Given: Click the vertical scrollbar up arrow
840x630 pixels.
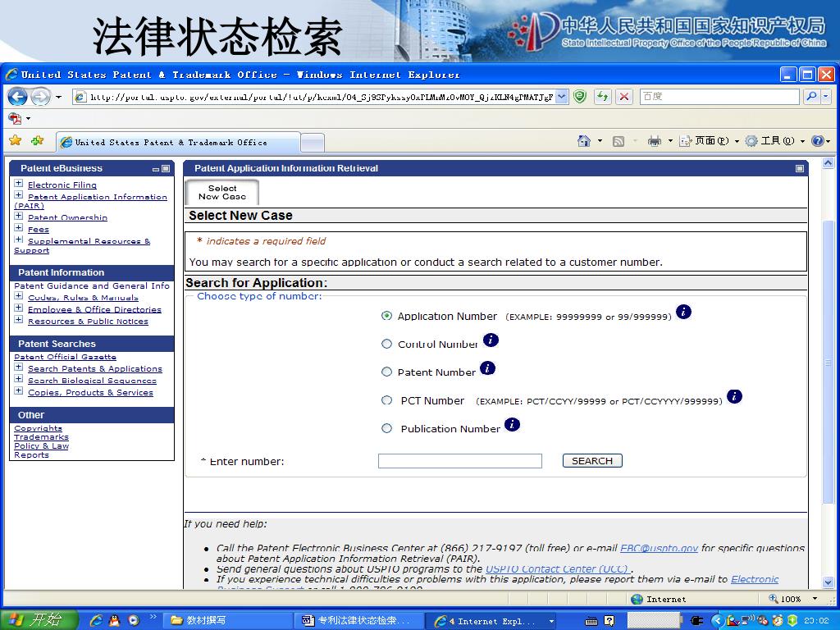Looking at the screenshot, I should pos(829,163).
